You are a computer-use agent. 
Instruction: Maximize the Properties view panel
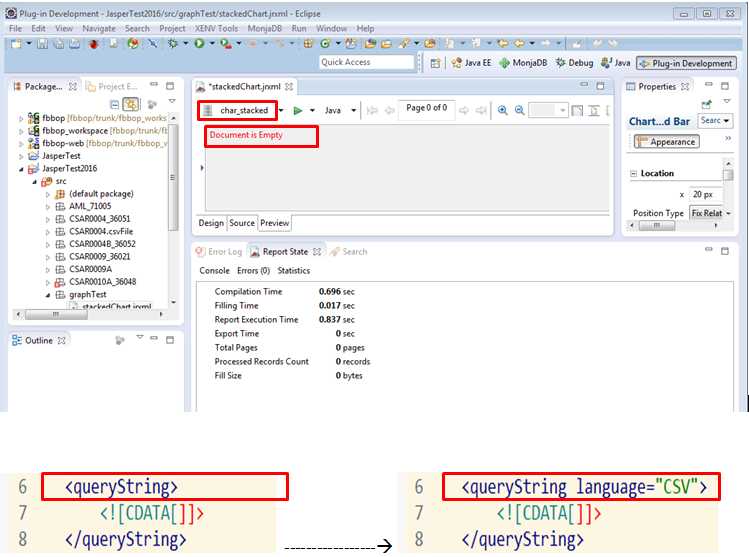pyautogui.click(x=725, y=86)
